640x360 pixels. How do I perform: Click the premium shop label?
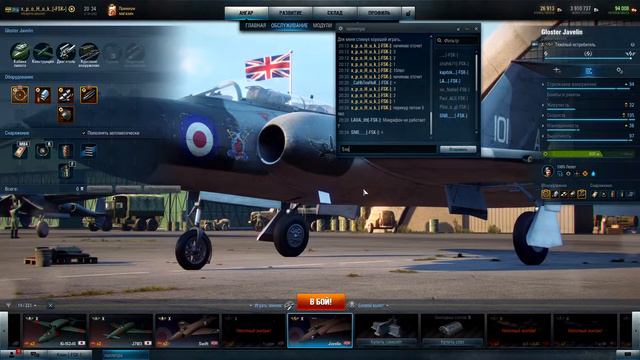tap(127, 11)
